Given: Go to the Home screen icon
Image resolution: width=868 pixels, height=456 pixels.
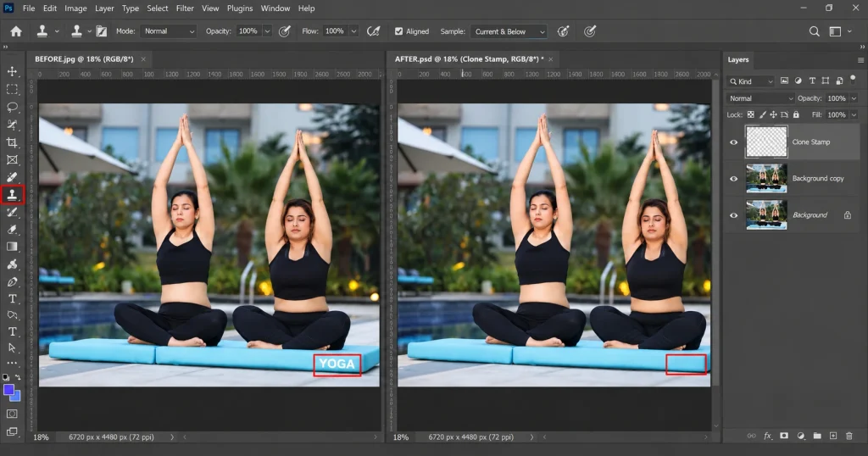Looking at the screenshot, I should [x=16, y=31].
